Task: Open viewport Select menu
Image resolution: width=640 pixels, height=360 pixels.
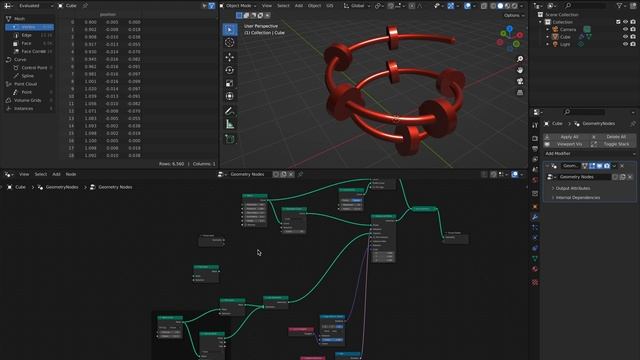Action: click(x=283, y=6)
